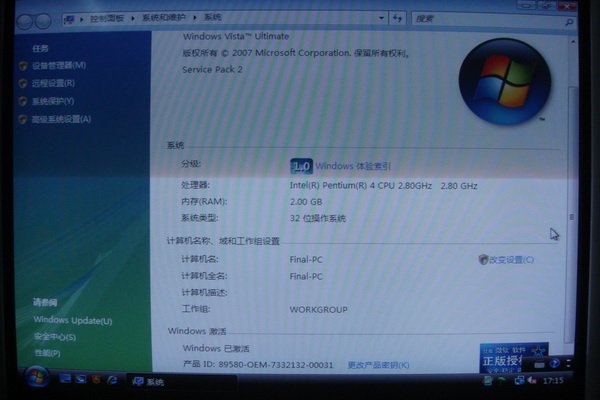Screen dimensions: 600x400
Task: Click Final-PC value next to 计算机名
Action: [306, 260]
